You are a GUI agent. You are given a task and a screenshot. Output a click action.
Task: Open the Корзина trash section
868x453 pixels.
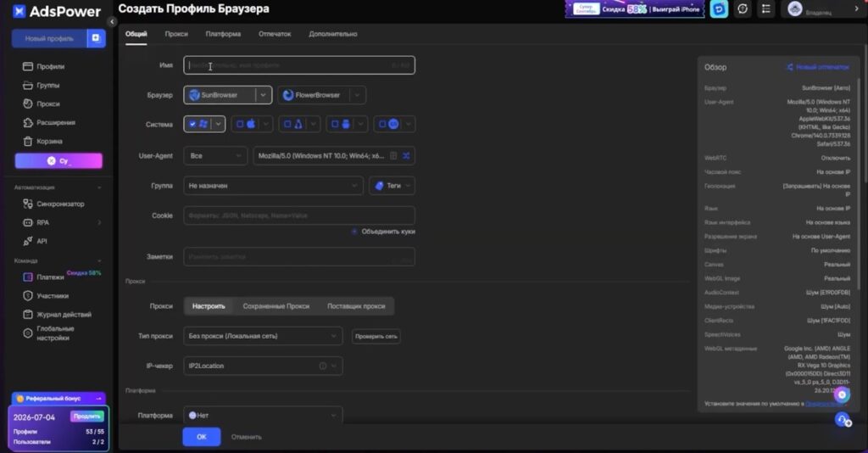coord(49,141)
